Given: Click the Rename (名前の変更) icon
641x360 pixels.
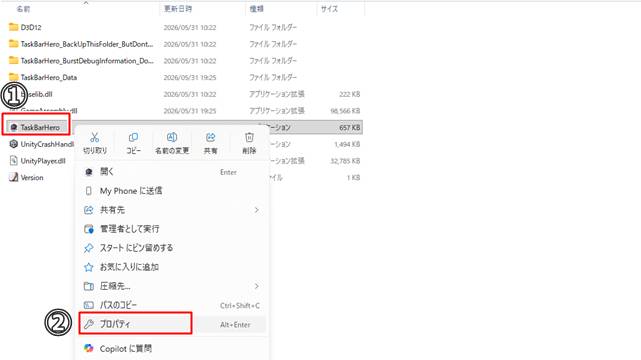Looking at the screenshot, I should (x=172, y=138).
